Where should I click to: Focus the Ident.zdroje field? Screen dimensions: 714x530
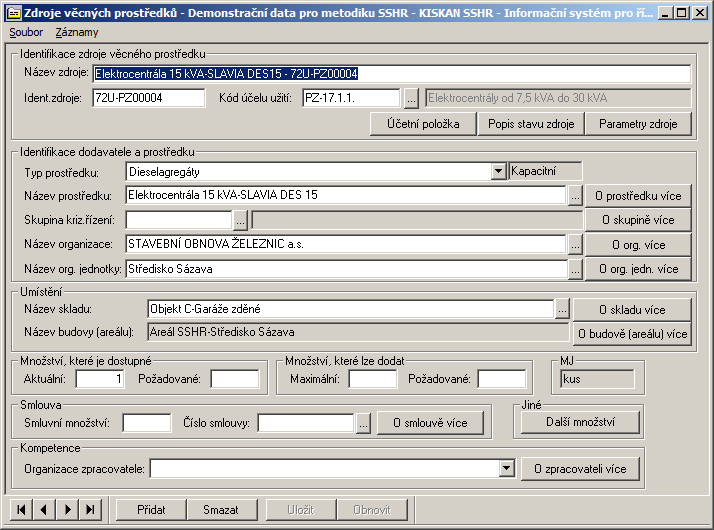[148, 98]
